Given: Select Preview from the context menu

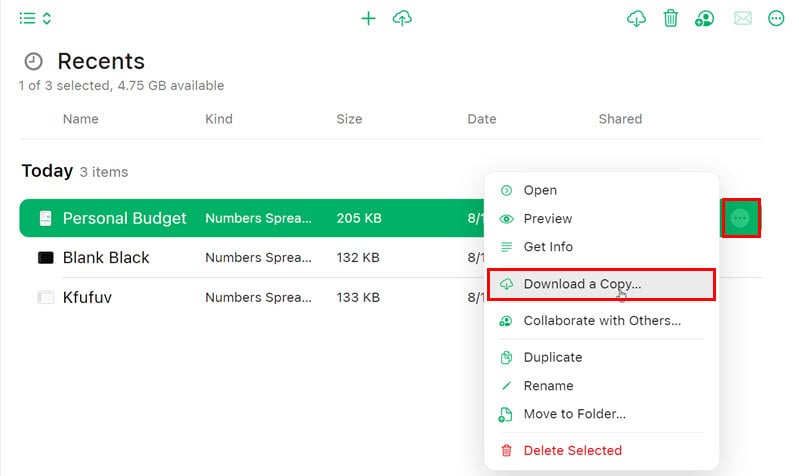Looking at the screenshot, I should coord(548,219).
